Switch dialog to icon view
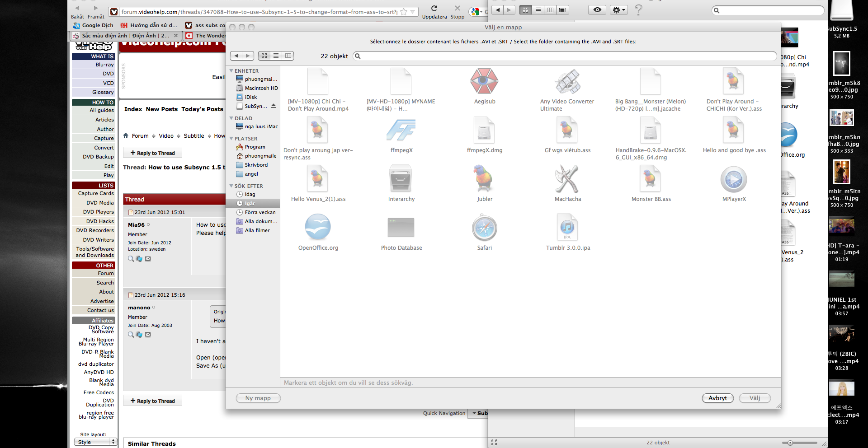The image size is (868, 448). pos(264,56)
